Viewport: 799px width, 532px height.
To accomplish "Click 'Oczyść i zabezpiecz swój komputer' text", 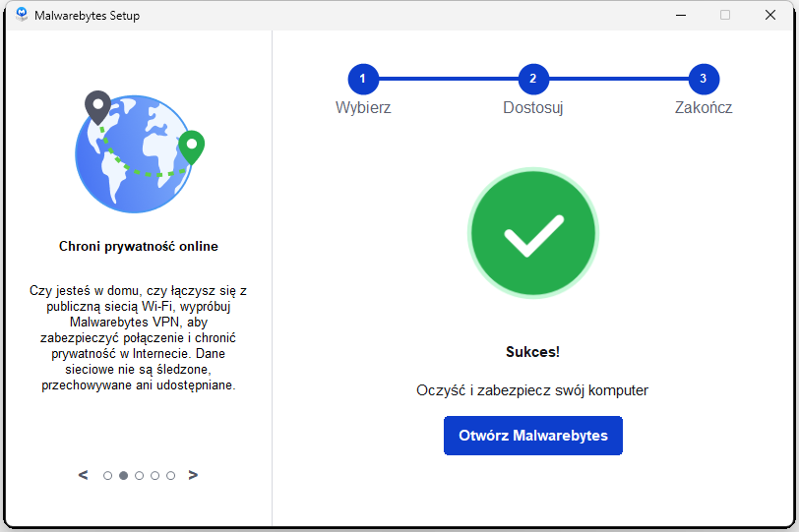I will click(532, 390).
